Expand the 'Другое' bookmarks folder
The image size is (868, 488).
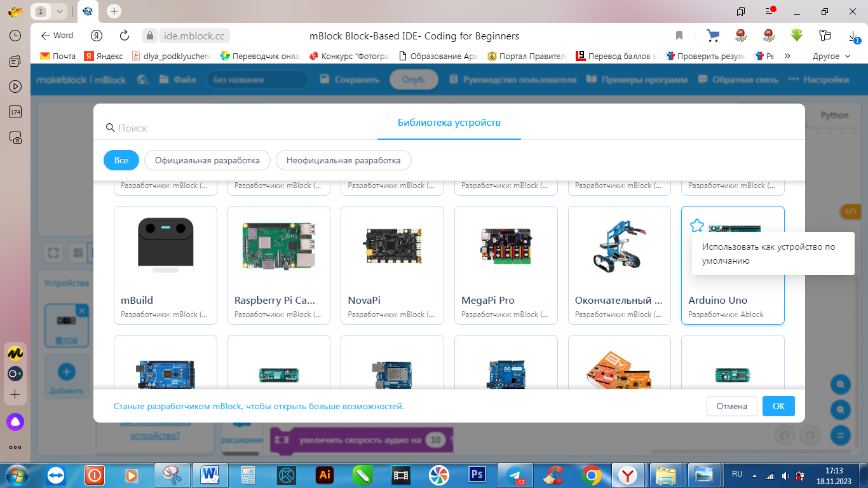point(831,56)
